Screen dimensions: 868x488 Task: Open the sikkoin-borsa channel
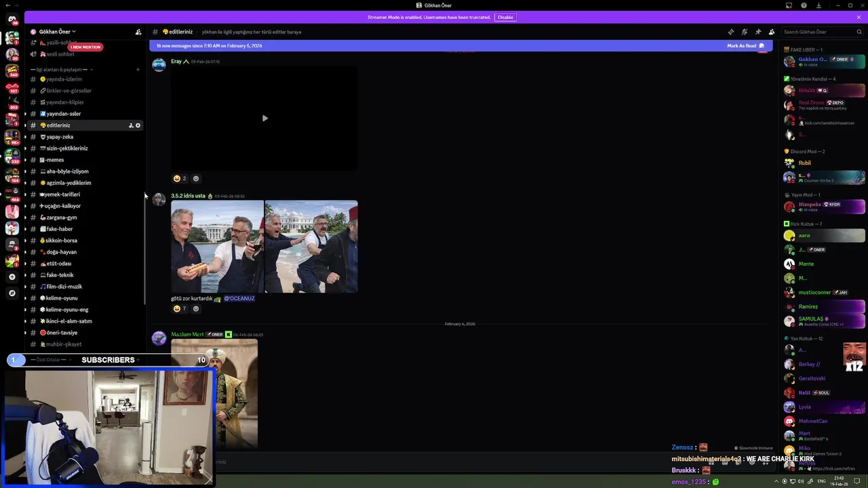tap(85, 241)
